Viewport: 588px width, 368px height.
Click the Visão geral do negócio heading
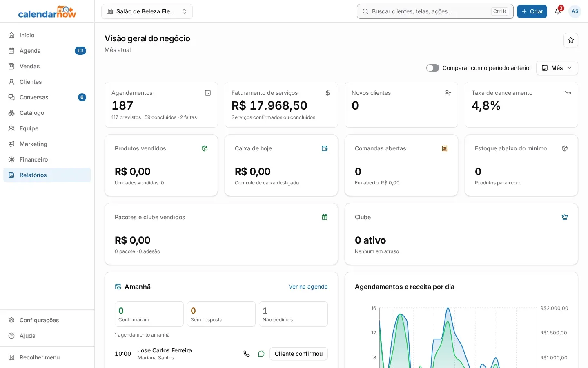[147, 38]
